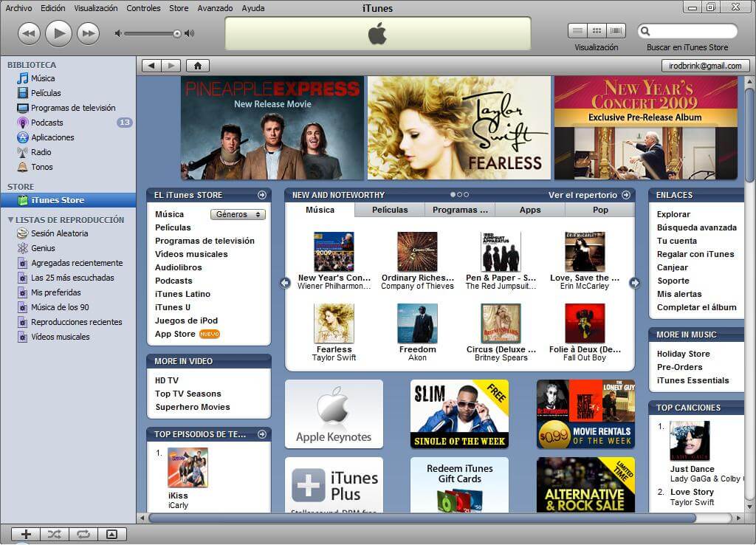The width and height of the screenshot is (756, 545).
Task: Open Búsqueda avanzada link
Action: pos(697,227)
